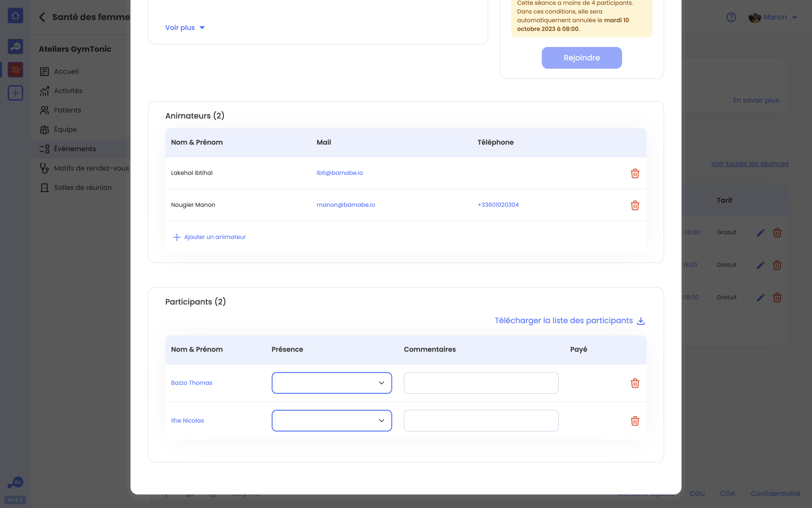
Task: Click the Accueil sidebar icon
Action: click(x=44, y=72)
